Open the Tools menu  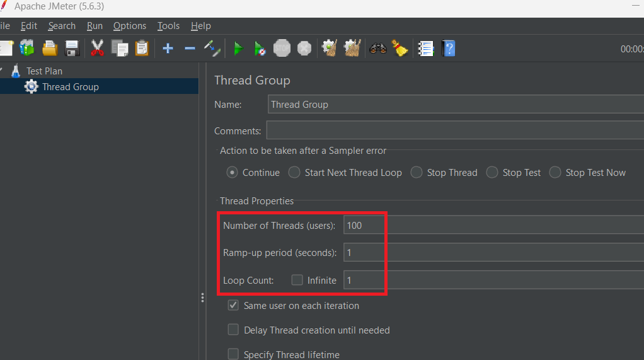point(168,26)
